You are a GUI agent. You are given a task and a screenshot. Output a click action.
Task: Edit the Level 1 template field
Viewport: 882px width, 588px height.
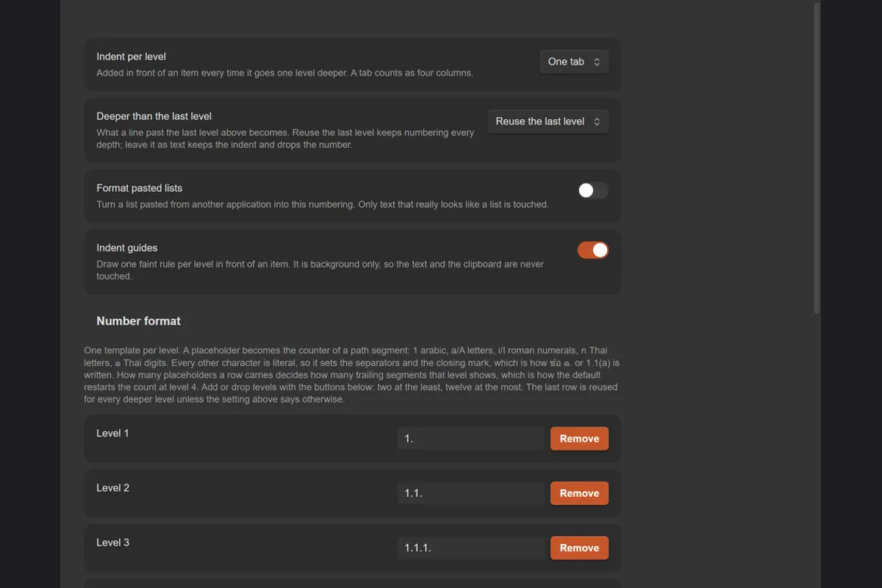coord(471,439)
